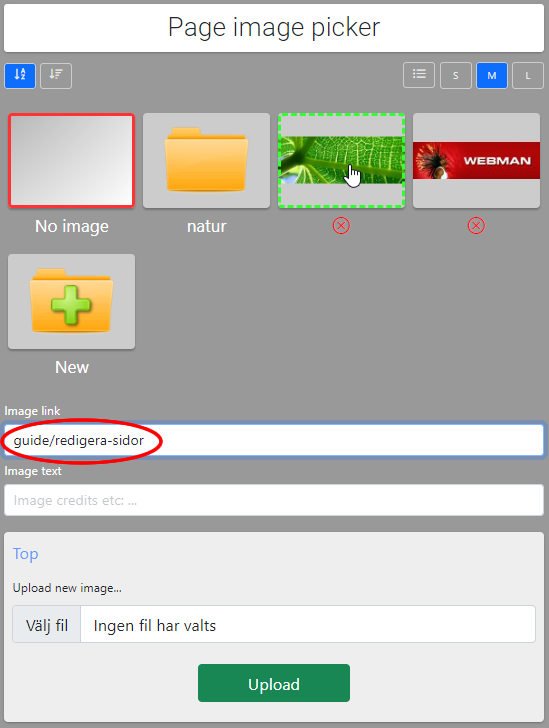Image resolution: width=549 pixels, height=728 pixels.
Task: Focus the Image link input field
Action: pos(274,440)
